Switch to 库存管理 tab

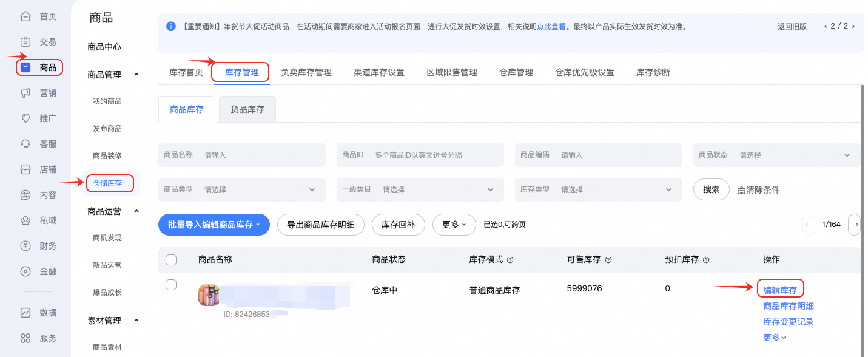242,72
